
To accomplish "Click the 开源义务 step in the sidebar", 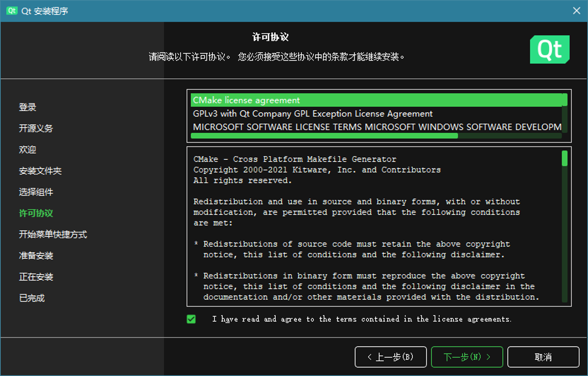I will coord(36,128).
